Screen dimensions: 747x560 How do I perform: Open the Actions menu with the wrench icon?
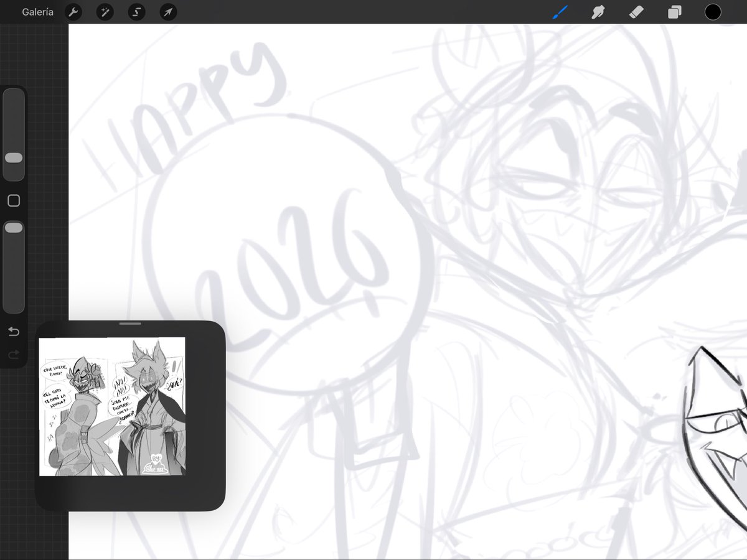[74, 12]
